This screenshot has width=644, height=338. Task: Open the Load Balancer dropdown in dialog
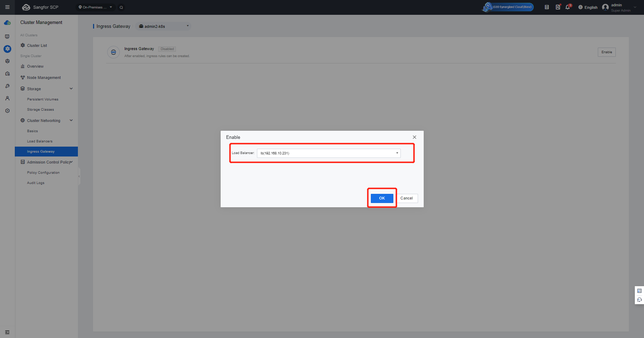click(329, 153)
